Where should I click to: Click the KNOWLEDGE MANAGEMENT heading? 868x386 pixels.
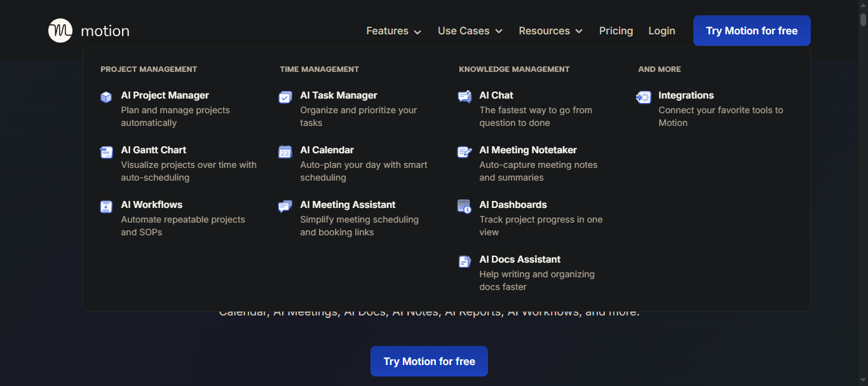(x=514, y=69)
